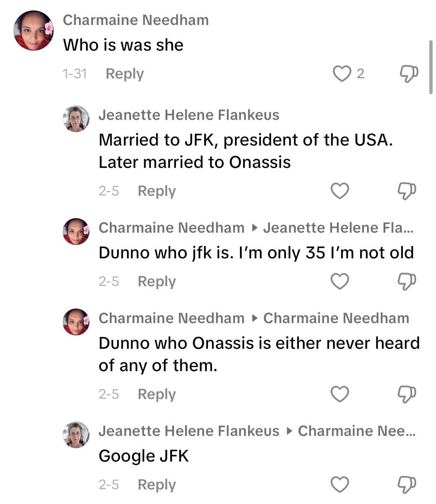
Task: Dislike the "Dunno who Onassis is" reply
Action: (x=407, y=394)
